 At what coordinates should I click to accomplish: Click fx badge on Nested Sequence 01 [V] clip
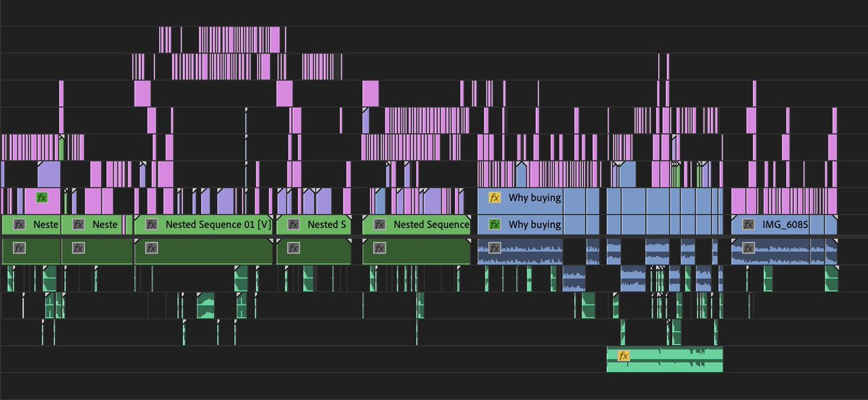(x=152, y=224)
